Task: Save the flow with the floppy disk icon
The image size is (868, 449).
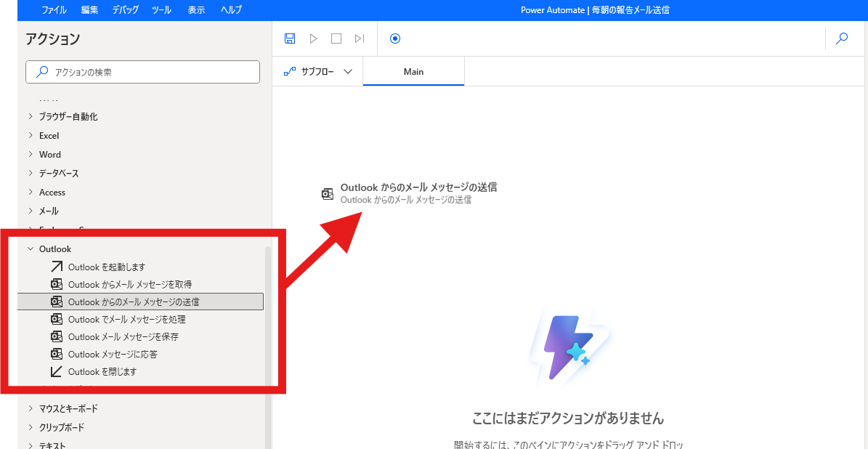Action: pos(290,39)
